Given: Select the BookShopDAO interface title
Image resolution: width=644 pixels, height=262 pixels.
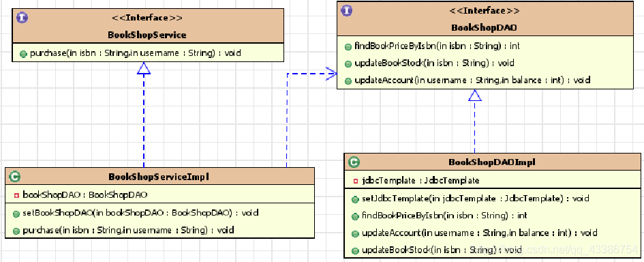Looking at the screenshot, I should [484, 28].
